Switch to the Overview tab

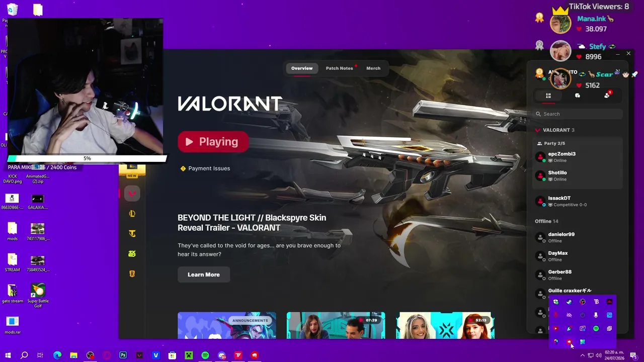coord(302,68)
